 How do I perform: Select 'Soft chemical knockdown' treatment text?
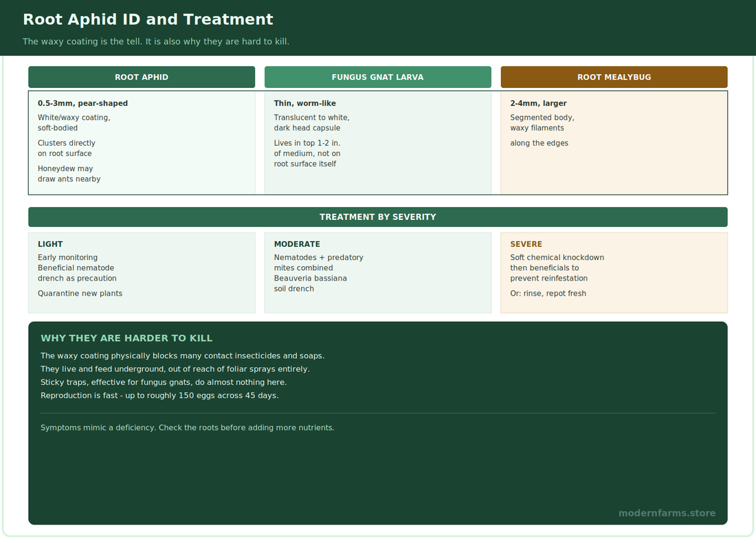[x=557, y=257]
